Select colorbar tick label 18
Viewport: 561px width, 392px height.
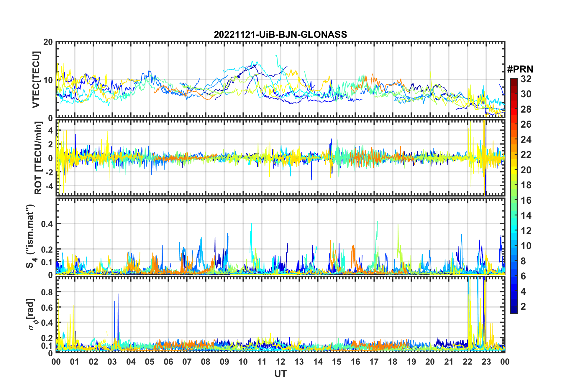click(x=526, y=185)
